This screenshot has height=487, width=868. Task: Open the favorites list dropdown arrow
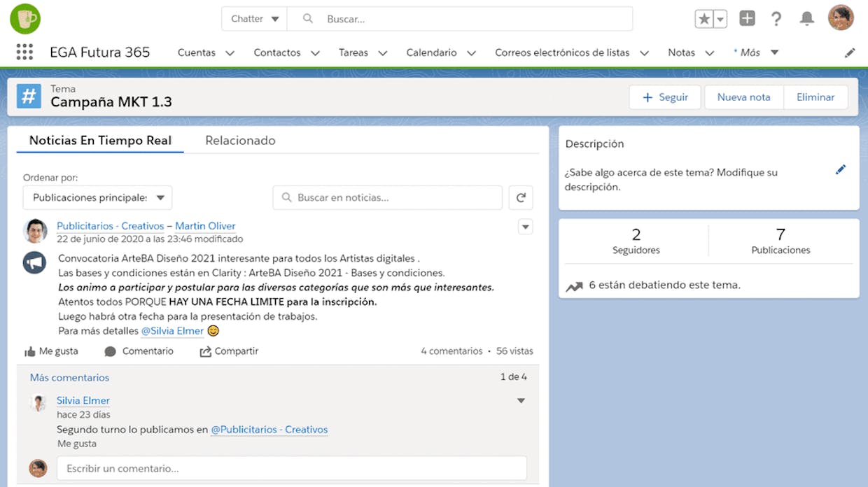pos(720,19)
